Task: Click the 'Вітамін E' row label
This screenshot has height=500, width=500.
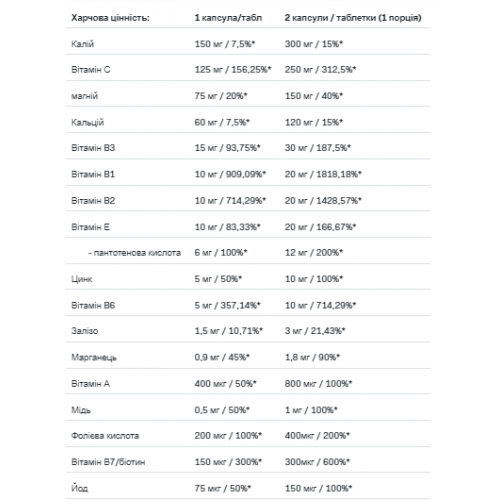Action: click(90, 227)
